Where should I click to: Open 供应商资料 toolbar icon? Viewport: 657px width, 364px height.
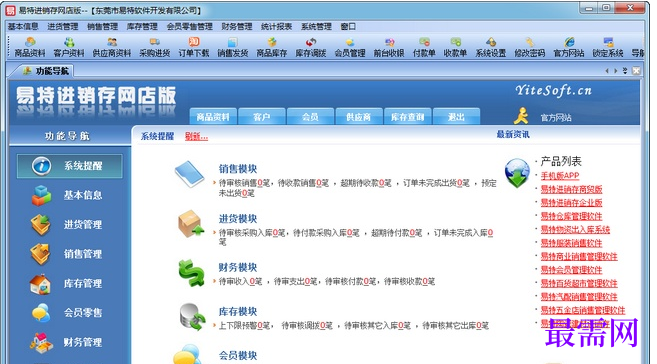click(112, 47)
